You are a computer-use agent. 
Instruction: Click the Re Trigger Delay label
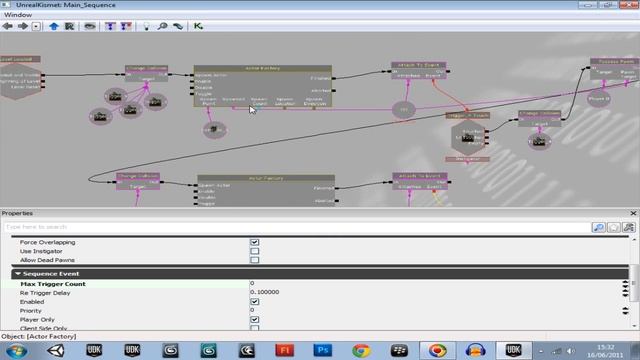coord(45,293)
